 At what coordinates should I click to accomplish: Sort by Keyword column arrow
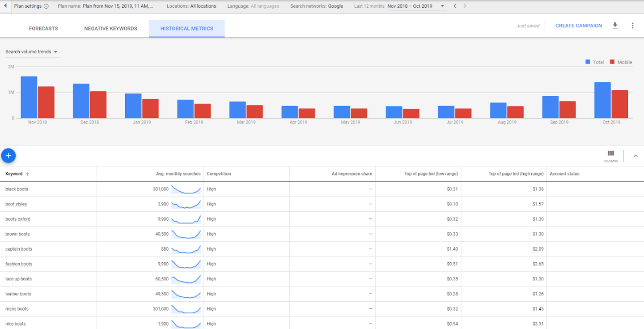(x=27, y=174)
